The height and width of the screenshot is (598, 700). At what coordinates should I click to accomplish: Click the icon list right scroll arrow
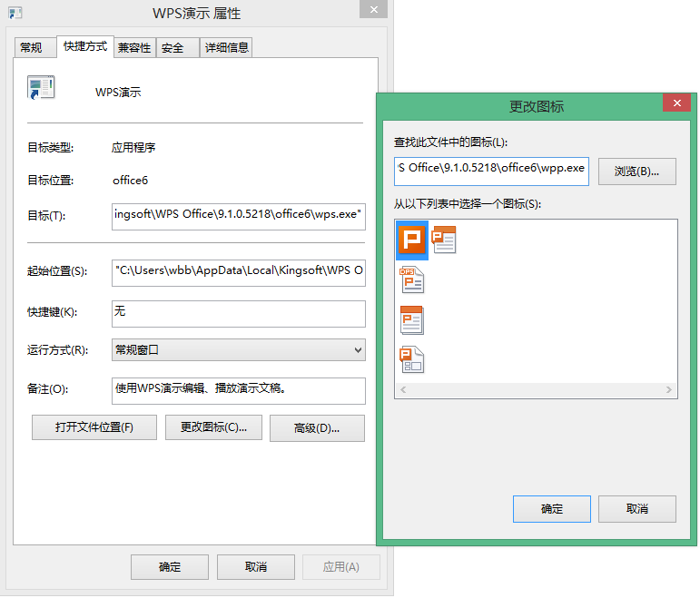(x=669, y=389)
